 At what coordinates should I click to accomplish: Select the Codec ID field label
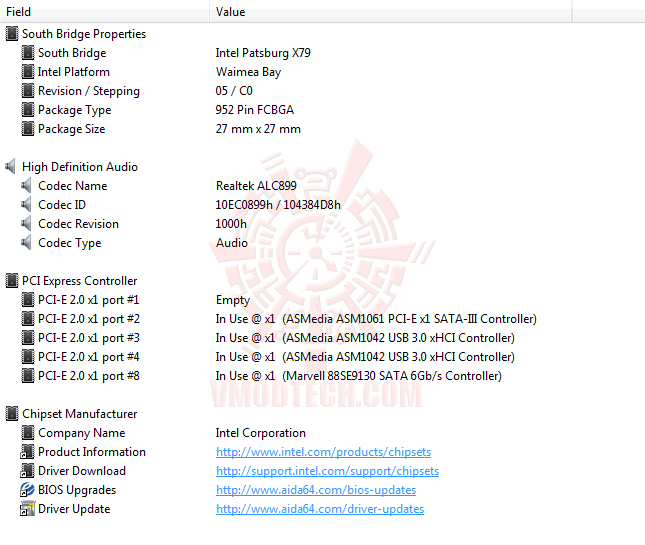[62, 204]
